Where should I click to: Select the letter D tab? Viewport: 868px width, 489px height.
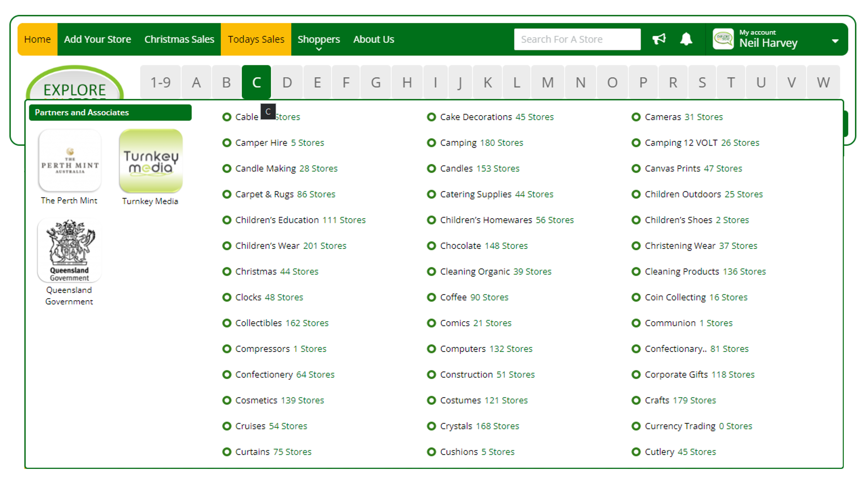(x=287, y=82)
